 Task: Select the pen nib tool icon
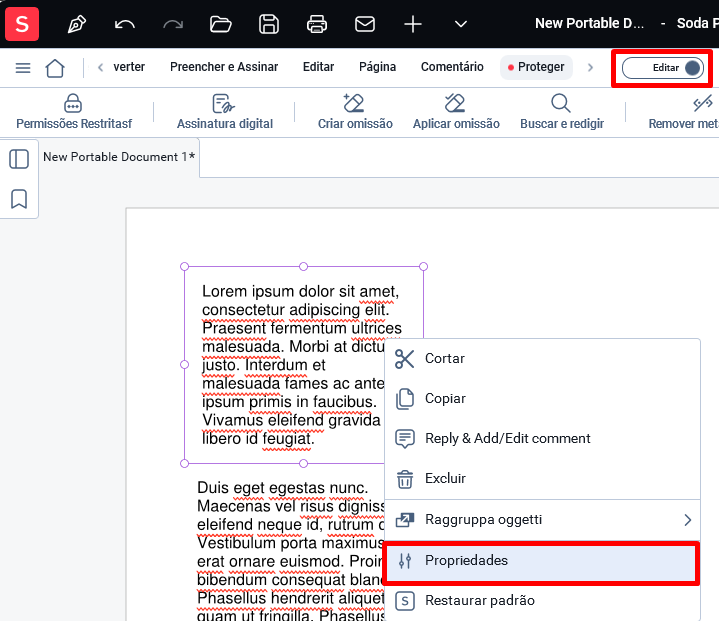tap(77, 24)
